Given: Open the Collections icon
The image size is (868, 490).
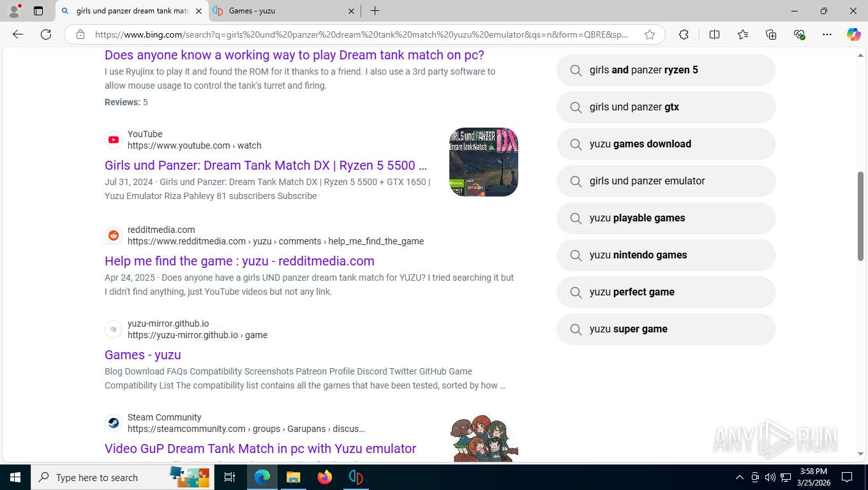Looking at the screenshot, I should [771, 34].
